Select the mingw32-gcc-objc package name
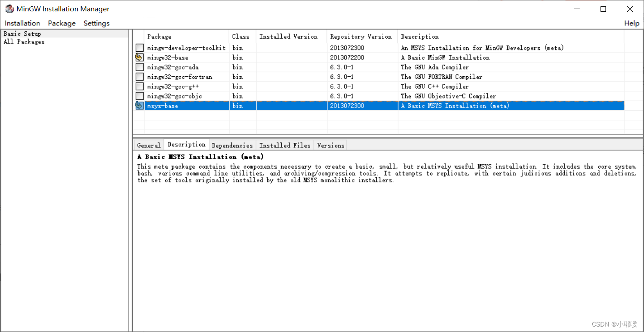The height and width of the screenshot is (332, 644). [x=174, y=96]
